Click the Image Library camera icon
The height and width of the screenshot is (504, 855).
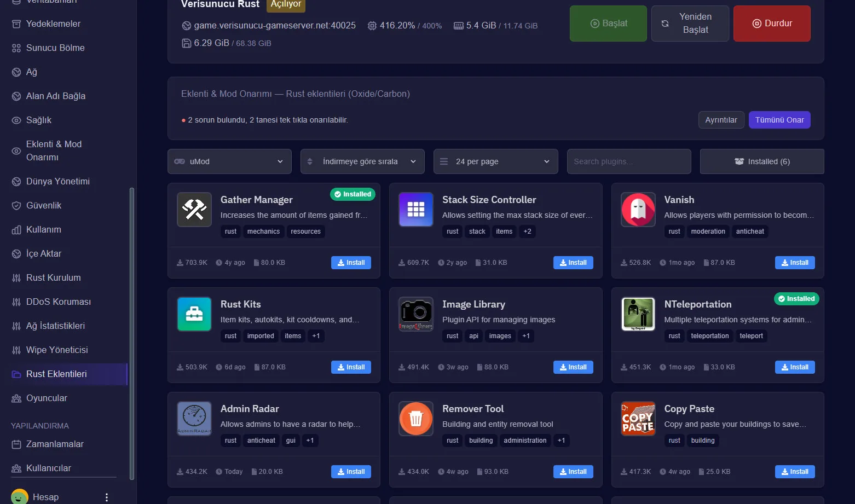[x=416, y=314]
